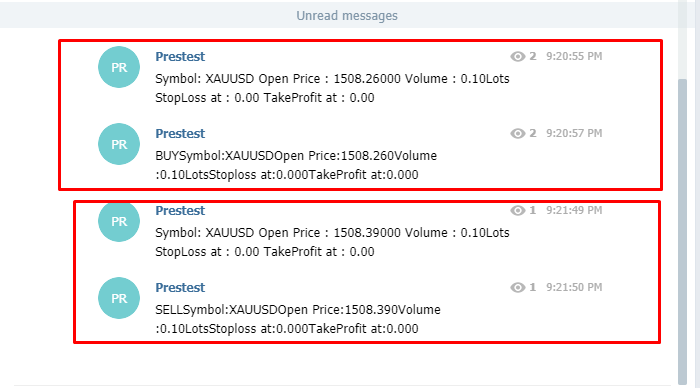Click the PR avatar of the 9:20:55 PM message
Image resolution: width=700 pixels, height=388 pixels.
click(x=119, y=67)
